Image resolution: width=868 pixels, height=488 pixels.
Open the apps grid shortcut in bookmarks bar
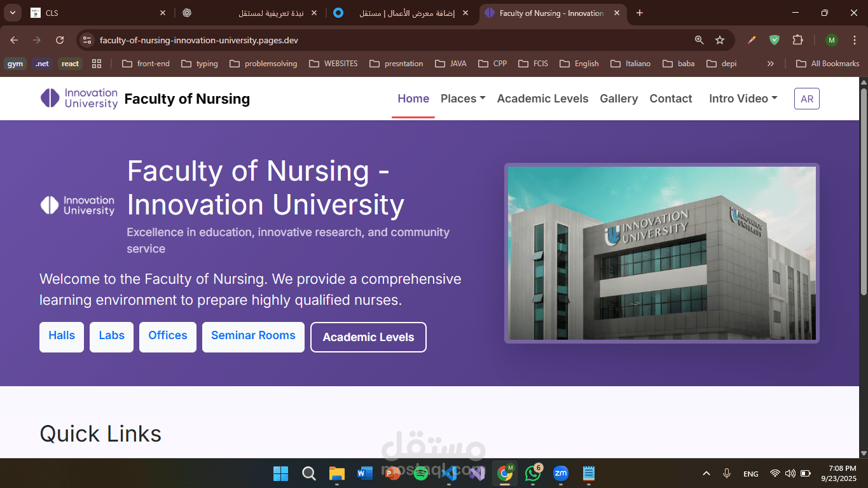[x=97, y=64]
